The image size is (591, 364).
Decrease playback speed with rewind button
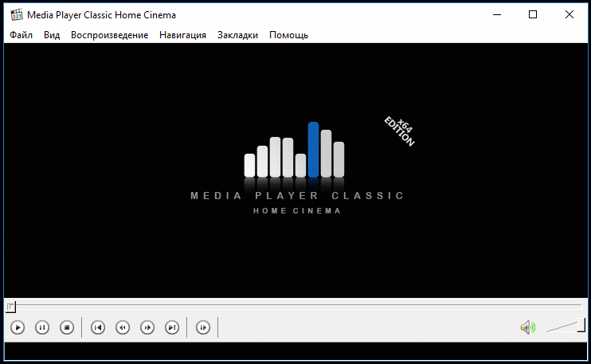point(123,327)
